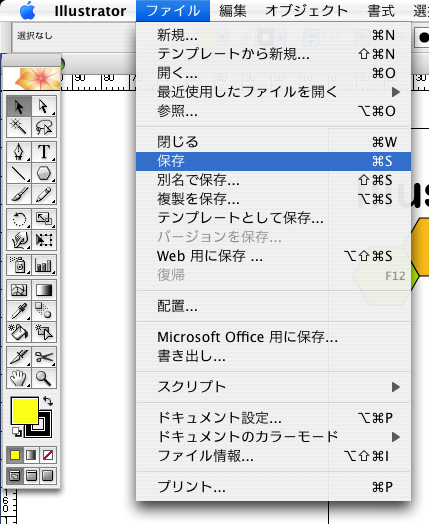Select the Symbol Sprayer tool
Screen dimensions: 429x524
pyautogui.click(x=19, y=265)
